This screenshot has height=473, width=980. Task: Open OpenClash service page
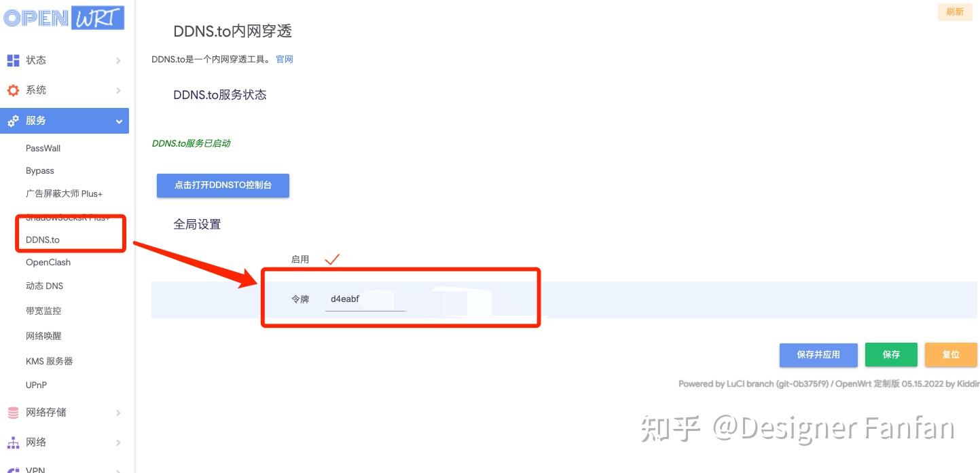point(48,263)
